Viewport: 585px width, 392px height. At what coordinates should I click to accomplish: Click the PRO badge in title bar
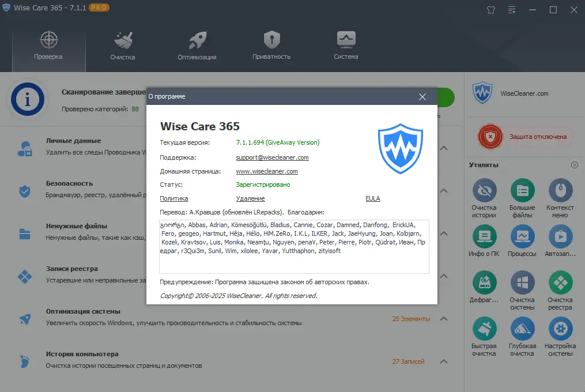[99, 7]
